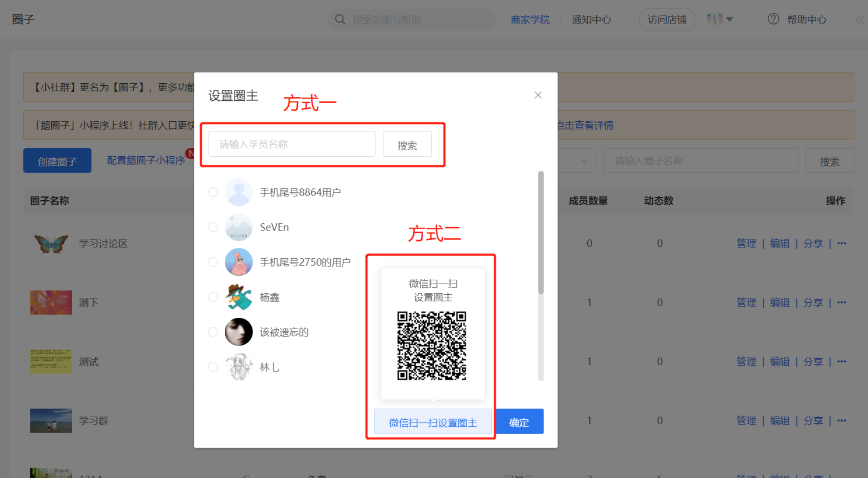Viewport: 868px width, 478px height.
Task: Expand the account dropdown arrow in header
Action: (730, 19)
